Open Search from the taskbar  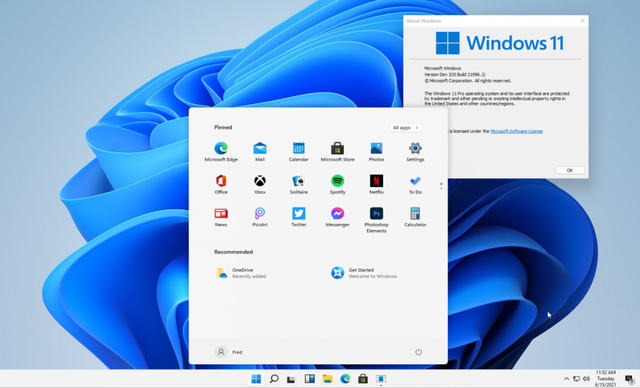point(274,379)
